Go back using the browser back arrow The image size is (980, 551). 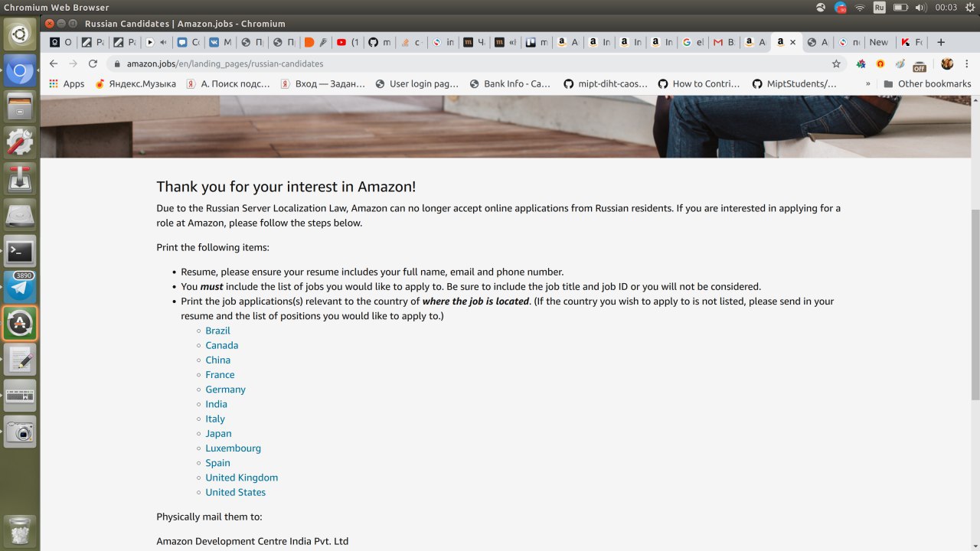click(53, 64)
